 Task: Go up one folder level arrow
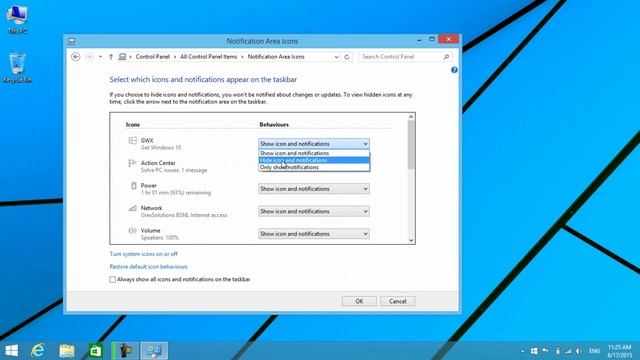point(111,57)
